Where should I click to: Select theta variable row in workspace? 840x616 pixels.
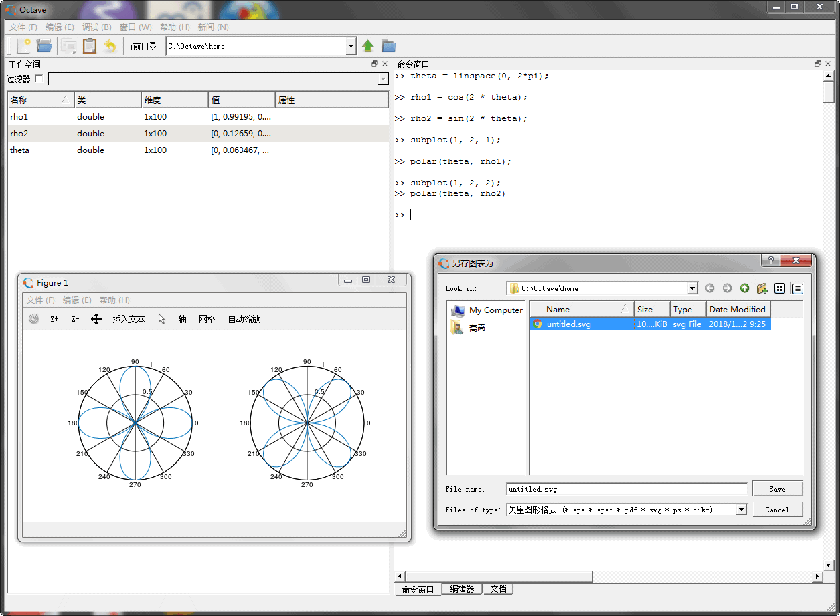pyautogui.click(x=198, y=150)
